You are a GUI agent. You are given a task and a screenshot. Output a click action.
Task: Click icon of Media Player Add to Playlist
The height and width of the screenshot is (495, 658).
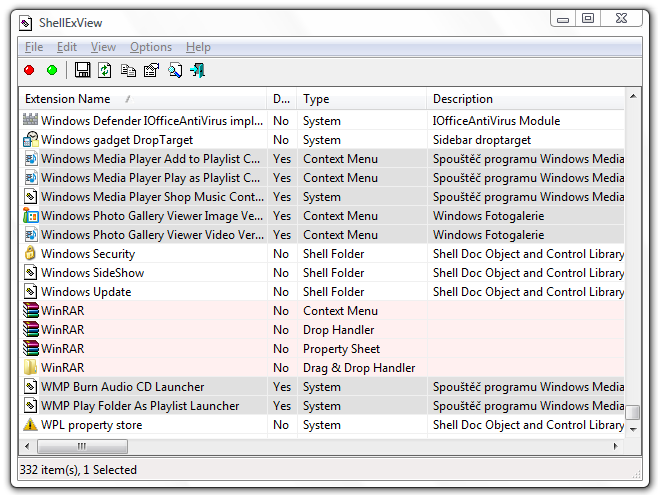[30, 159]
